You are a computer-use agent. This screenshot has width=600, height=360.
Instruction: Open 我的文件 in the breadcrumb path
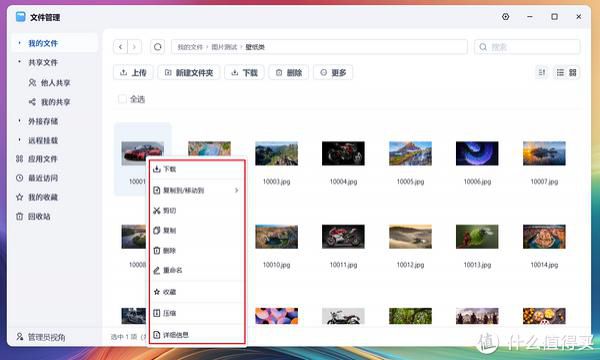(190, 47)
